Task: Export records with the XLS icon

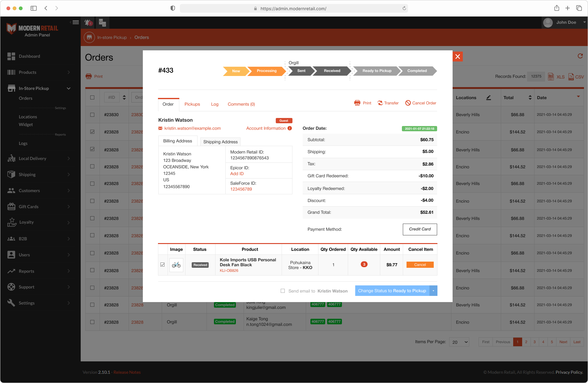Action: point(551,77)
